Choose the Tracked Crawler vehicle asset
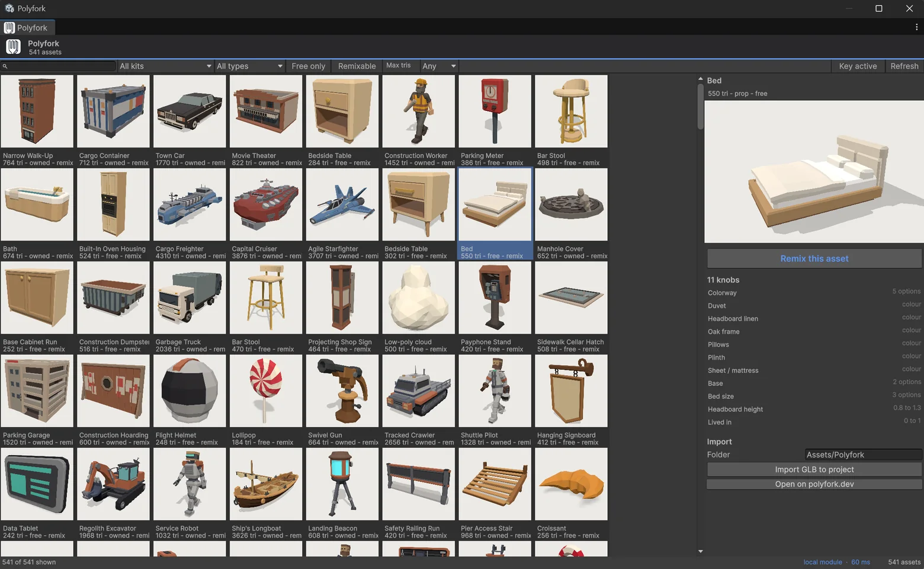The width and height of the screenshot is (924, 569). tap(419, 391)
